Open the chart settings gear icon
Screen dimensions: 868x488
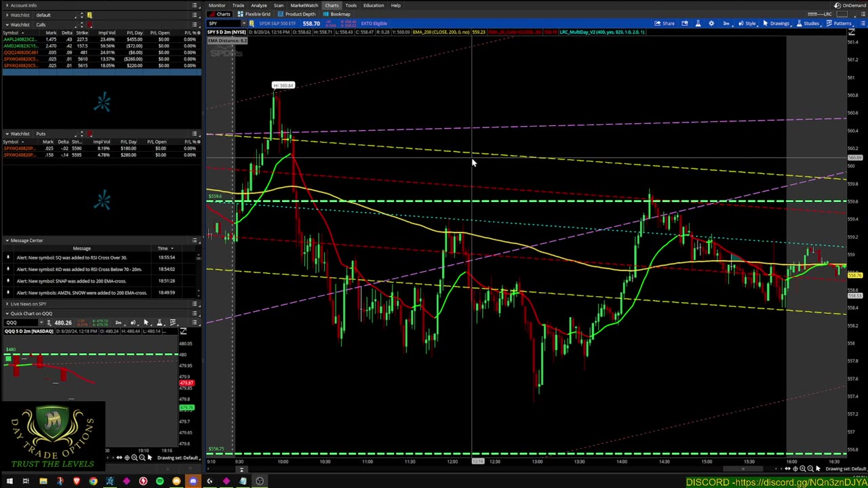point(711,23)
